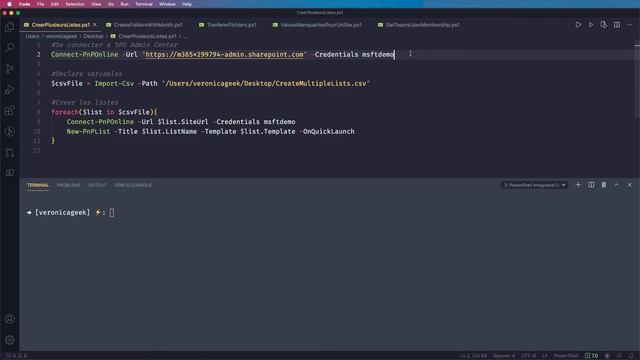Click the Desktop breadcrumb segment
Viewport: 640px width, 360px height.
pyautogui.click(x=93, y=36)
